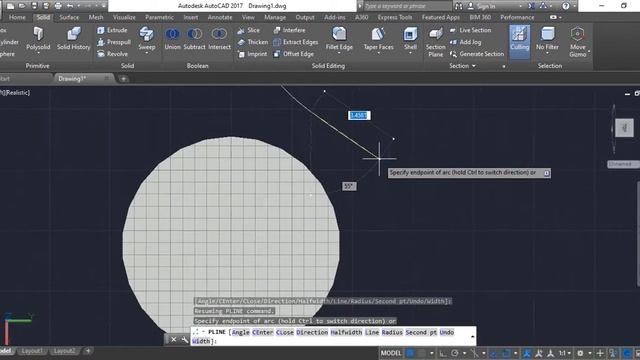Apply the Union boolean operation
Image resolution: width=640 pixels, height=360 pixels.
click(172, 39)
